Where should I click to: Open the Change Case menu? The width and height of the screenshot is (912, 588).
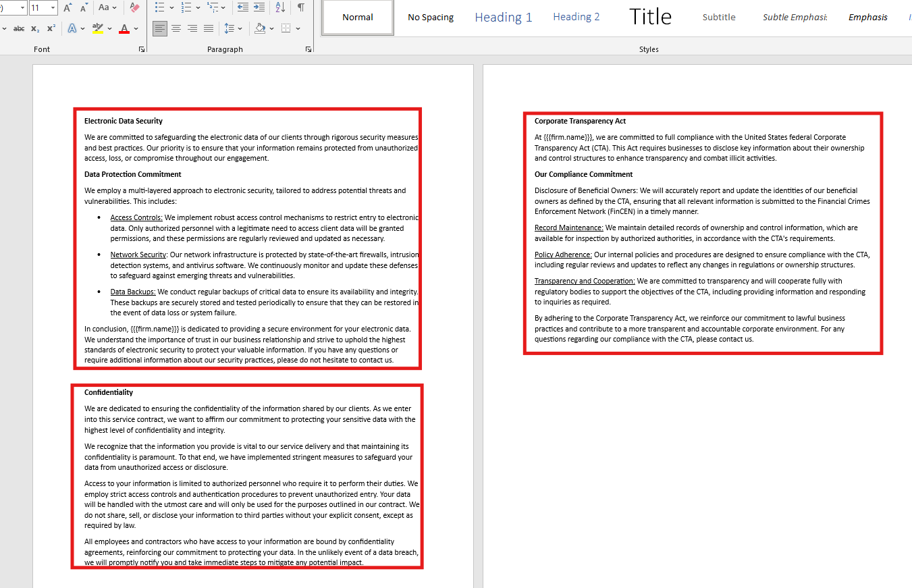click(x=107, y=7)
